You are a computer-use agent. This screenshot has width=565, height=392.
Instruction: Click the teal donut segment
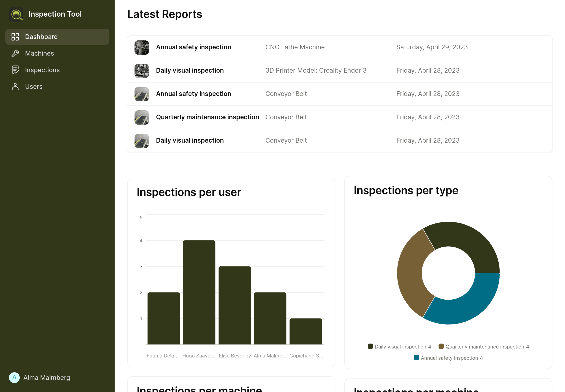468,307
